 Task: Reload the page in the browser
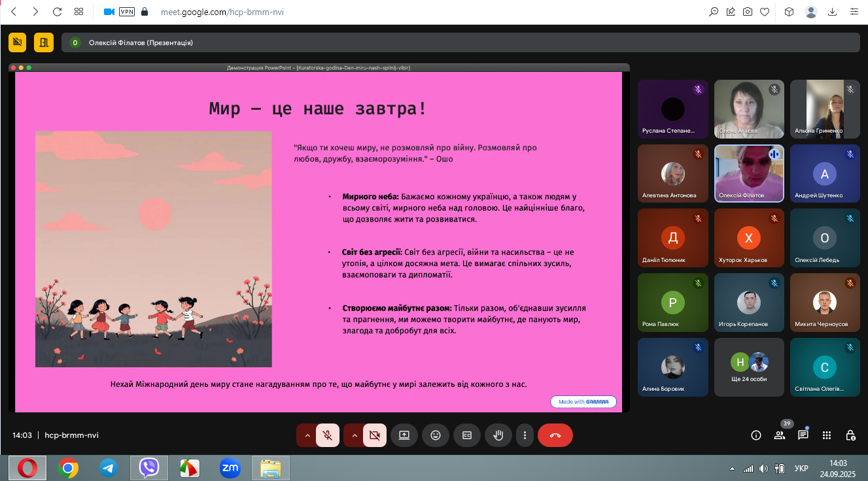[57, 12]
